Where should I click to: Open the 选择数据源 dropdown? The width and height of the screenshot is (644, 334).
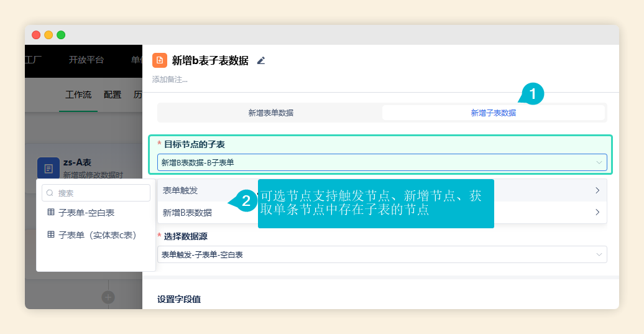382,255
